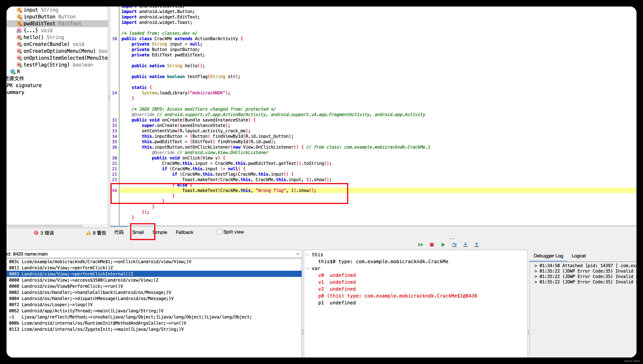Click the method icon beside testFlag(String)
This screenshot has width=643, height=364.
click(19, 65)
